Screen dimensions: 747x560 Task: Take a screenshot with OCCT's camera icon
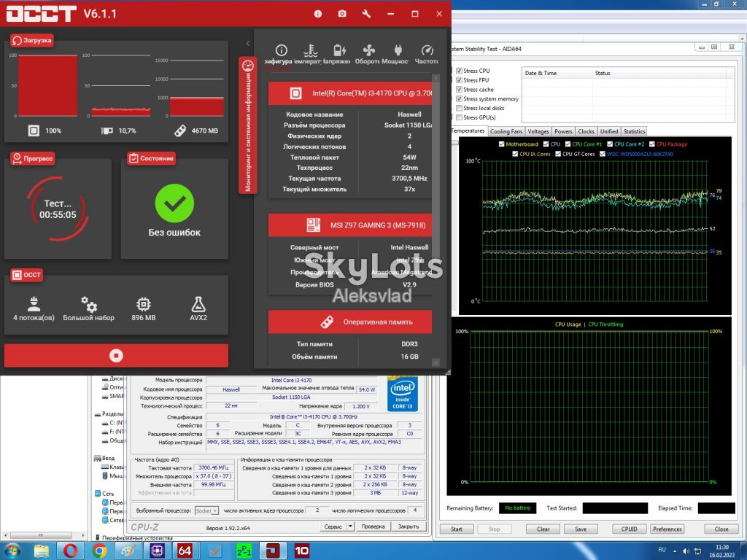(x=342, y=14)
